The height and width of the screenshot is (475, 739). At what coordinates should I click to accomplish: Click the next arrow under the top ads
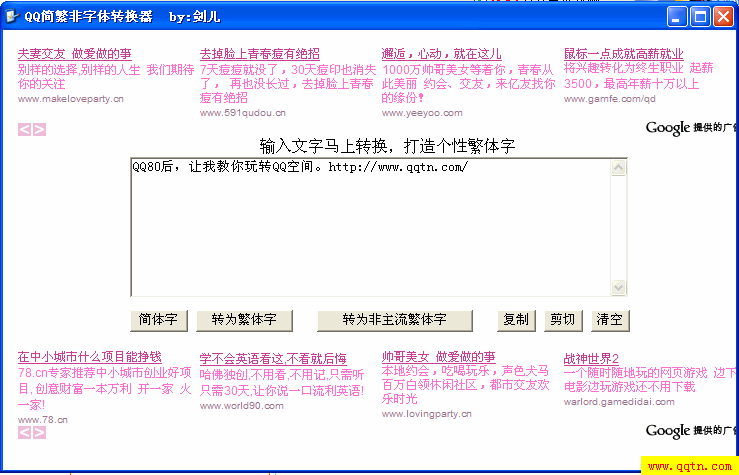(x=39, y=129)
